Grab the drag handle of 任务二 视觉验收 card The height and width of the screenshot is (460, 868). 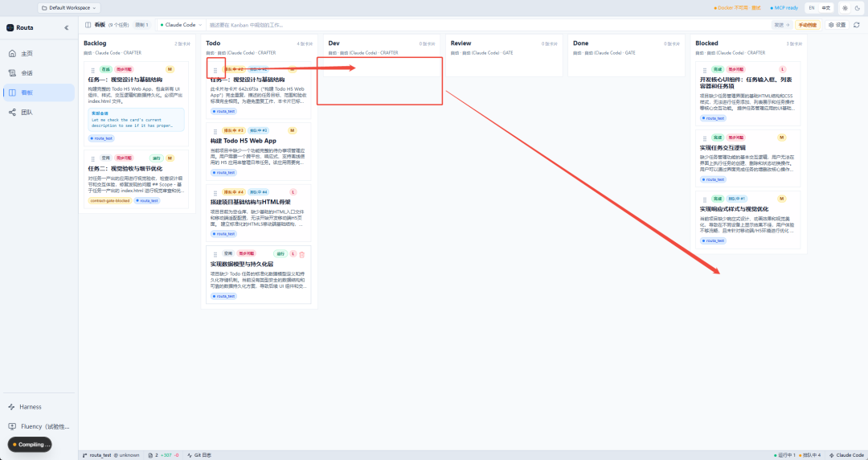pyautogui.click(x=92, y=159)
